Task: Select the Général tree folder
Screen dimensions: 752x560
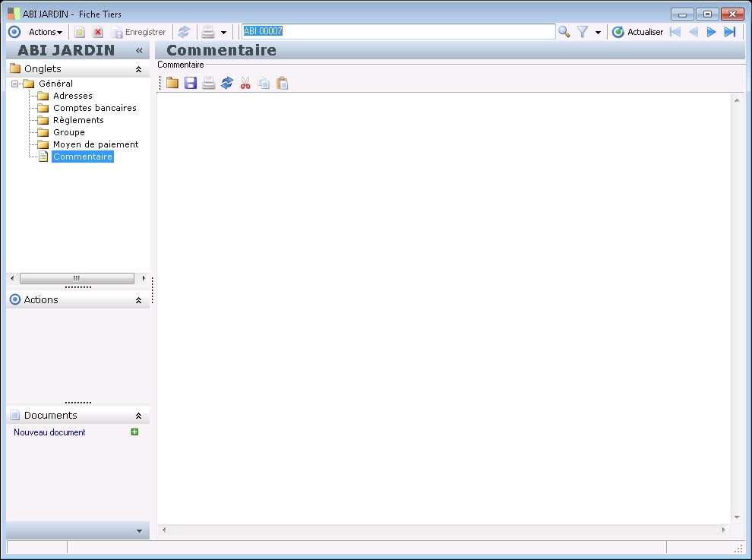Action: 55,84
